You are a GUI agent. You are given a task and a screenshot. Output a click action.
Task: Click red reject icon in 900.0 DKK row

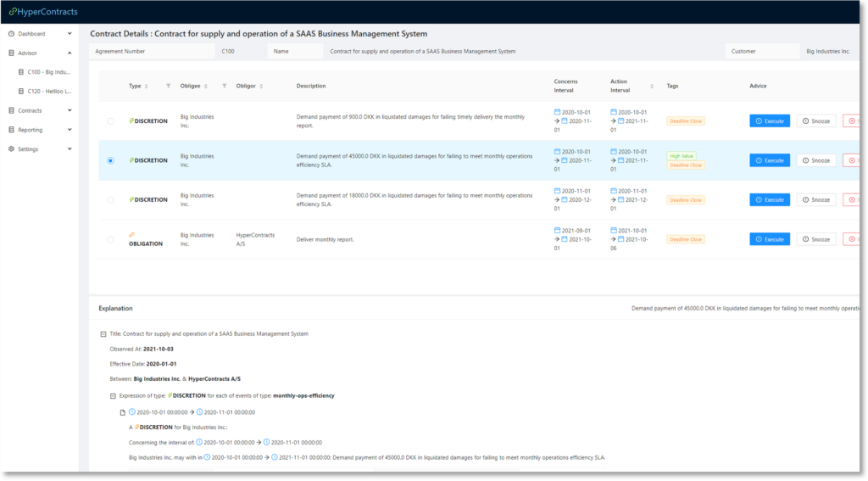851,120
